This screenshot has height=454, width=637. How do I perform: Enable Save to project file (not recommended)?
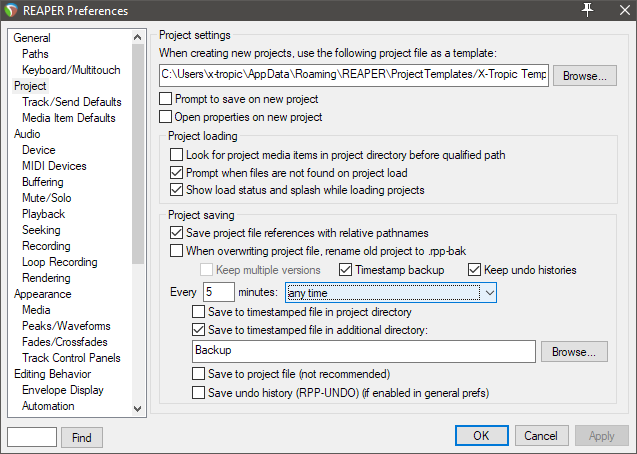(x=198, y=373)
